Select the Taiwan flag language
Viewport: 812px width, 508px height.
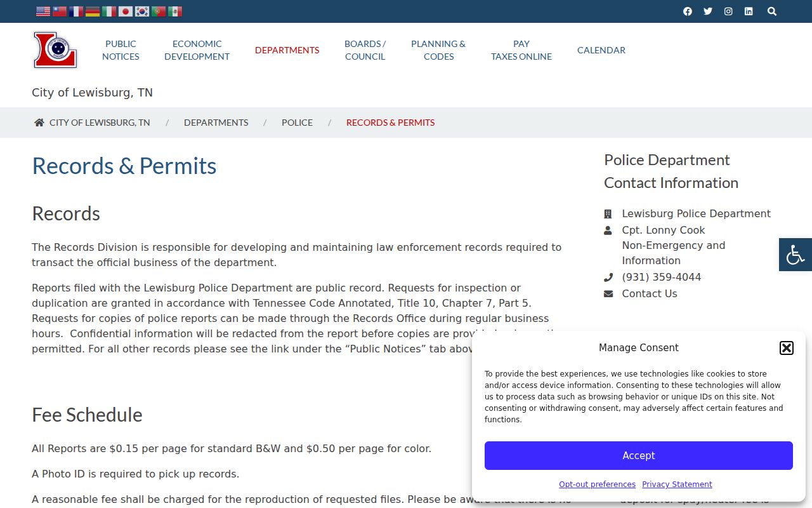click(60, 11)
